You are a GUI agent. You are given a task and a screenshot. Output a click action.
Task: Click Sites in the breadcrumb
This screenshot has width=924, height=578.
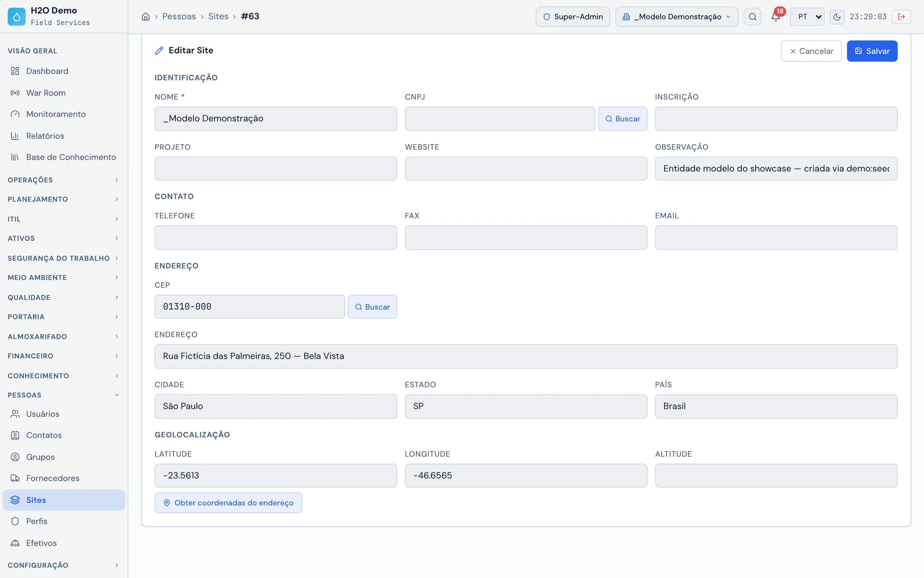(218, 16)
